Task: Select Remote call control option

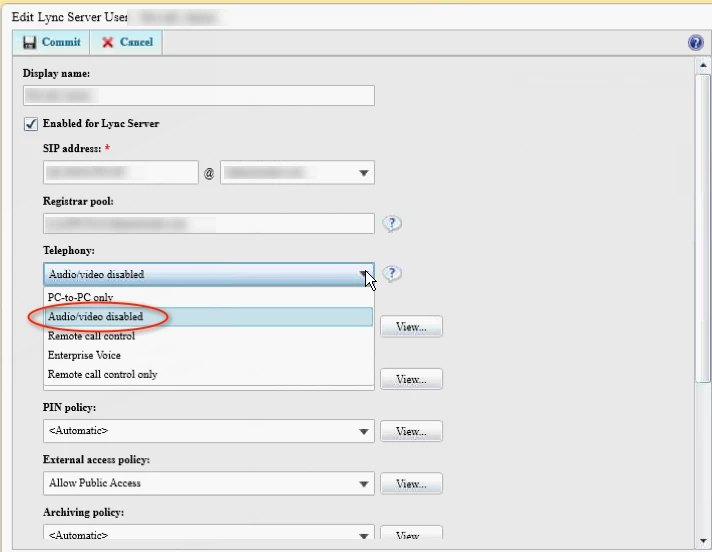Action: tap(209, 336)
